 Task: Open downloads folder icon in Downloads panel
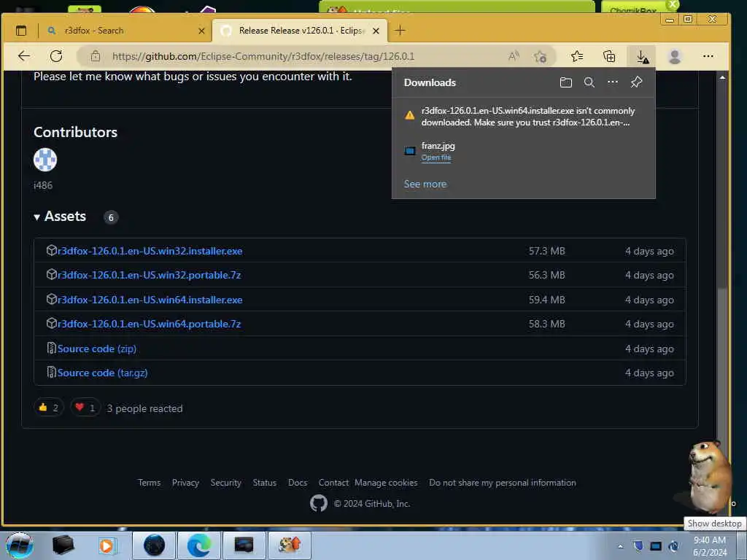565,82
